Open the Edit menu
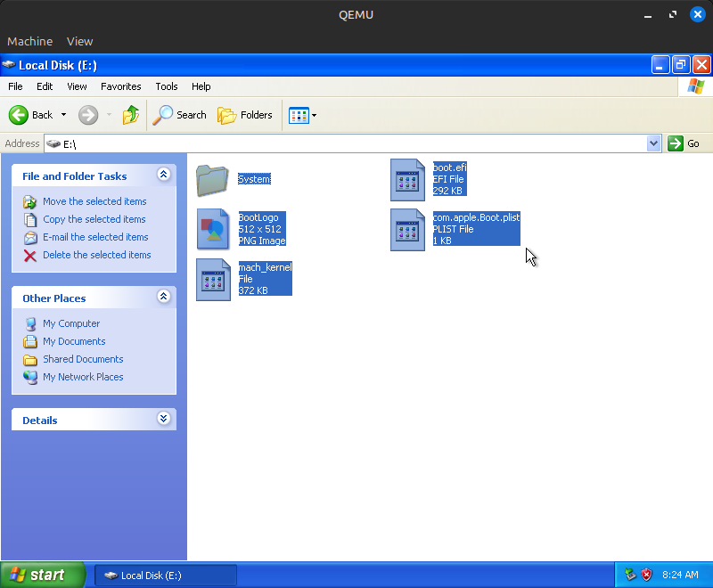The height and width of the screenshot is (588, 713). pos(45,86)
